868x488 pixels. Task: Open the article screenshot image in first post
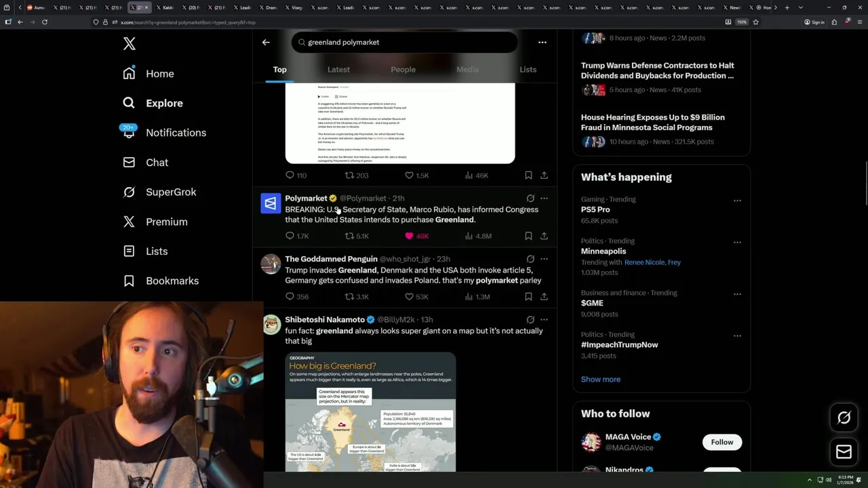point(400,123)
